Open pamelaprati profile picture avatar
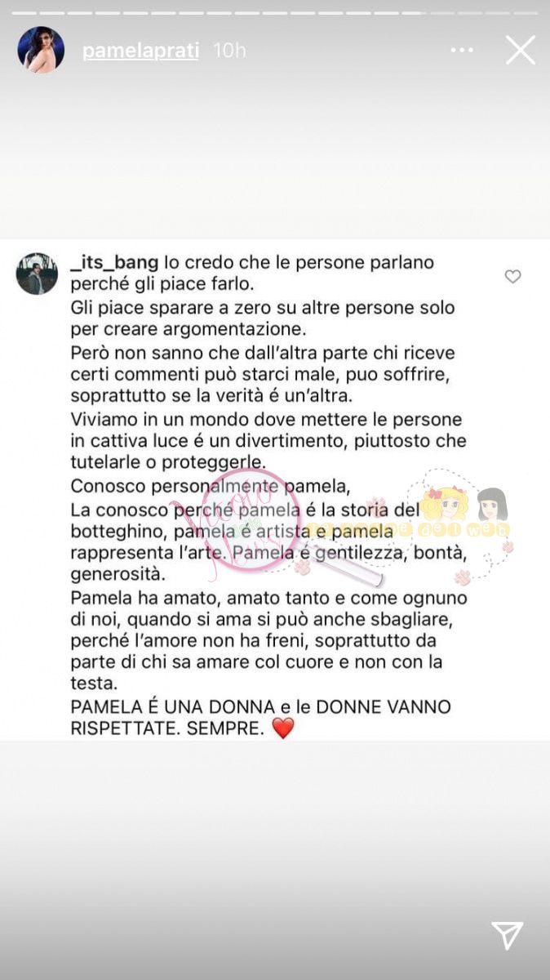Screen dimensions: 550x980 coord(41,50)
